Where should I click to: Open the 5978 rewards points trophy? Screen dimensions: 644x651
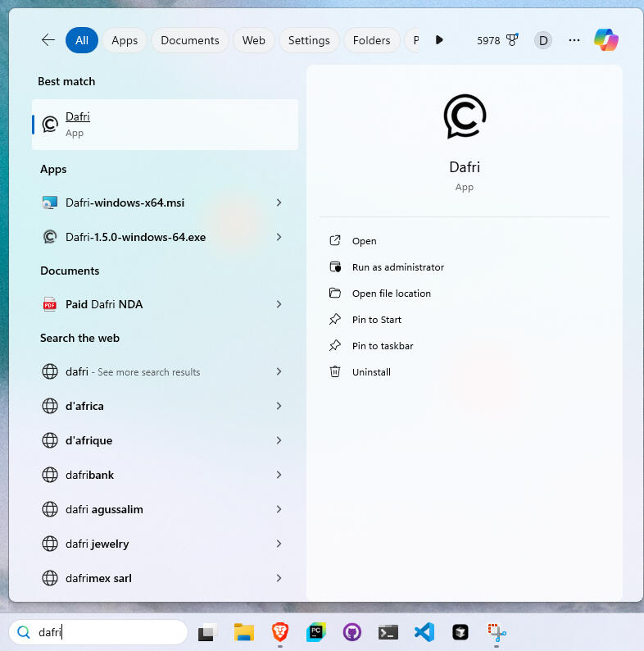[x=497, y=40]
